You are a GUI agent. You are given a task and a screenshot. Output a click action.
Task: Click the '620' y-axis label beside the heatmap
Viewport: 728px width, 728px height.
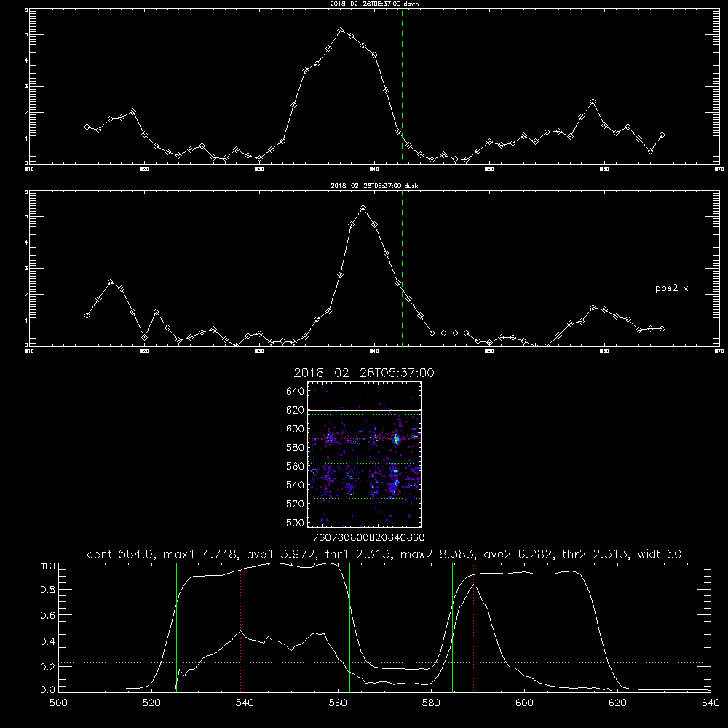[x=296, y=410]
